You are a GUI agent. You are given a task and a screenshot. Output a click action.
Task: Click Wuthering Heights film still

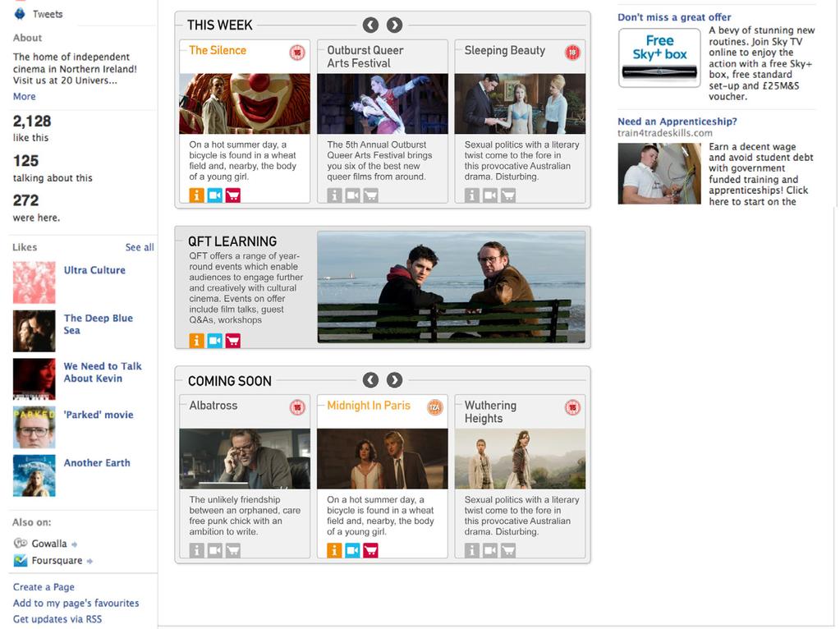pyautogui.click(x=521, y=459)
